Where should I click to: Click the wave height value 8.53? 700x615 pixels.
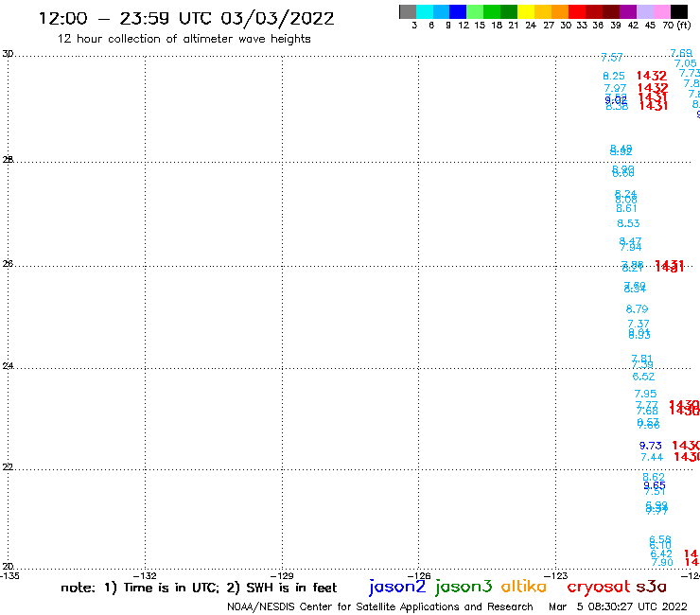628,223
